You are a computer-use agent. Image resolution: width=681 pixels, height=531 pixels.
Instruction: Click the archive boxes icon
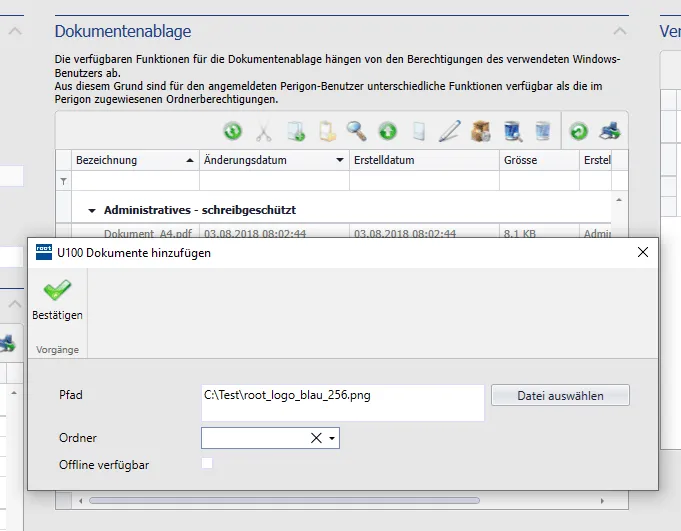click(x=481, y=131)
